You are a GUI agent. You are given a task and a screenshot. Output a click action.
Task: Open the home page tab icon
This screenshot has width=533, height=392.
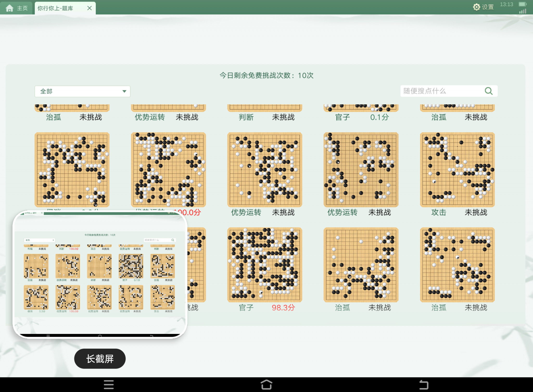pos(10,8)
